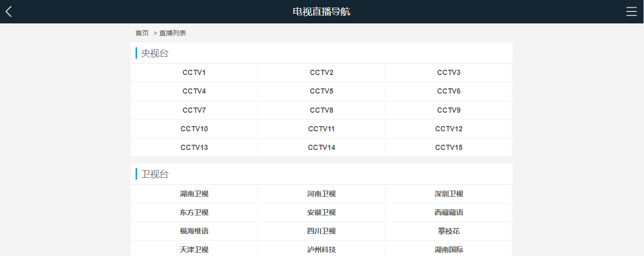The width and height of the screenshot is (644, 256).
Task: Click the back arrow icon
Action: pyautogui.click(x=9, y=11)
